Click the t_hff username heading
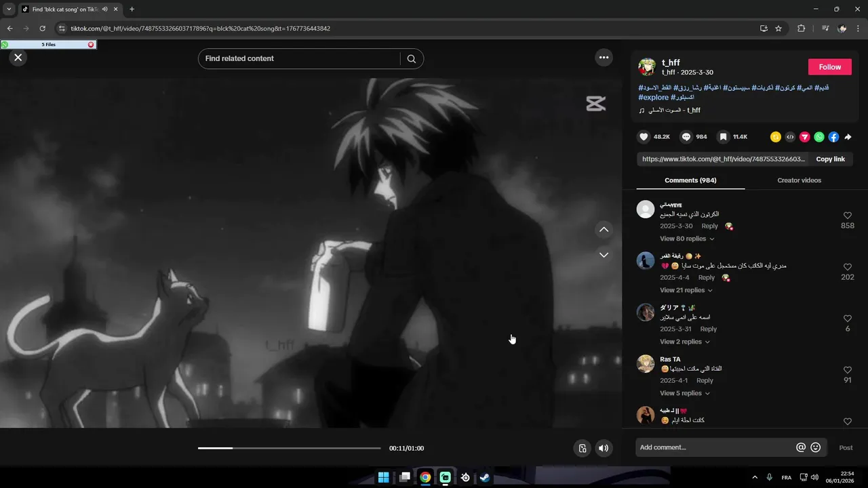The height and width of the screenshot is (488, 868). (x=671, y=62)
